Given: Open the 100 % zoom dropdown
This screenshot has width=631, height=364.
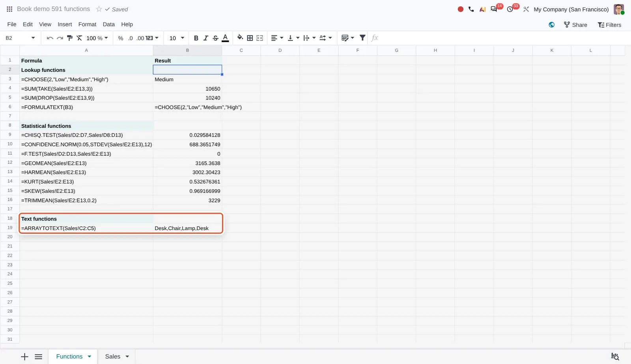Looking at the screenshot, I should pyautogui.click(x=97, y=38).
